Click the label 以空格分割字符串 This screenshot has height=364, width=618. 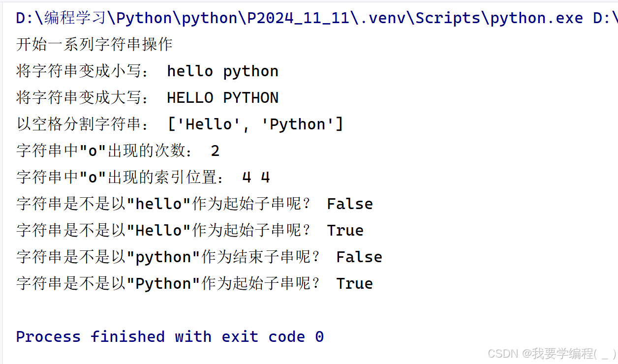tap(83, 124)
